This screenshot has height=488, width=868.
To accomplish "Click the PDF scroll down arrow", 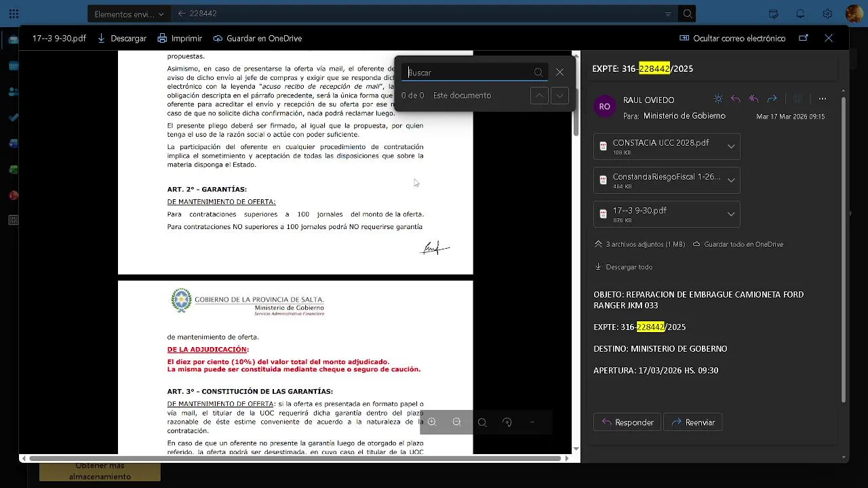I will click(576, 449).
